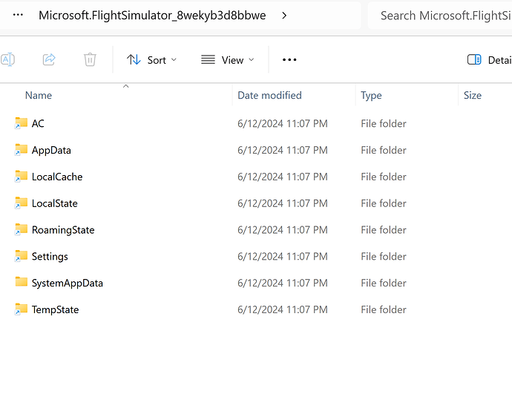Click the AC folder name
The image size is (512, 420).
38,123
